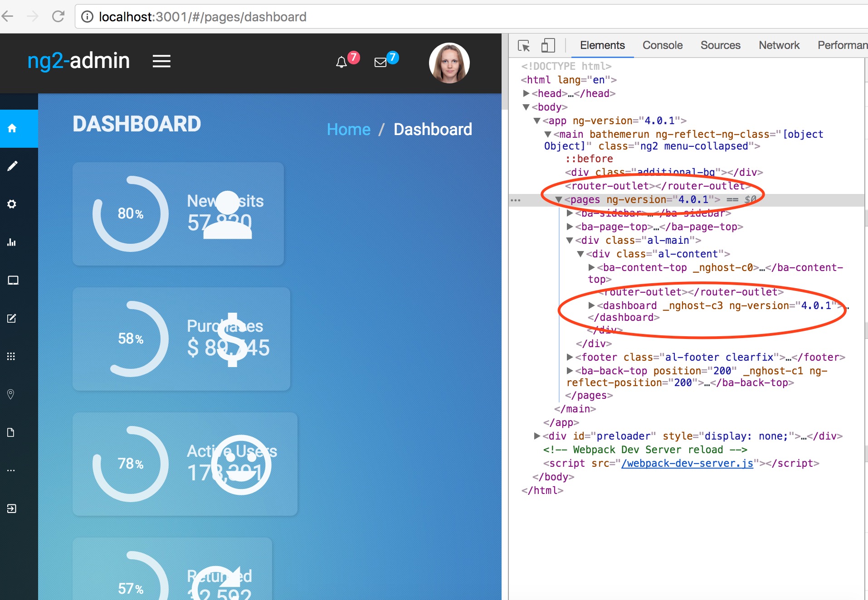Select the grid tables sidebar icon
868x600 pixels.
click(x=11, y=356)
